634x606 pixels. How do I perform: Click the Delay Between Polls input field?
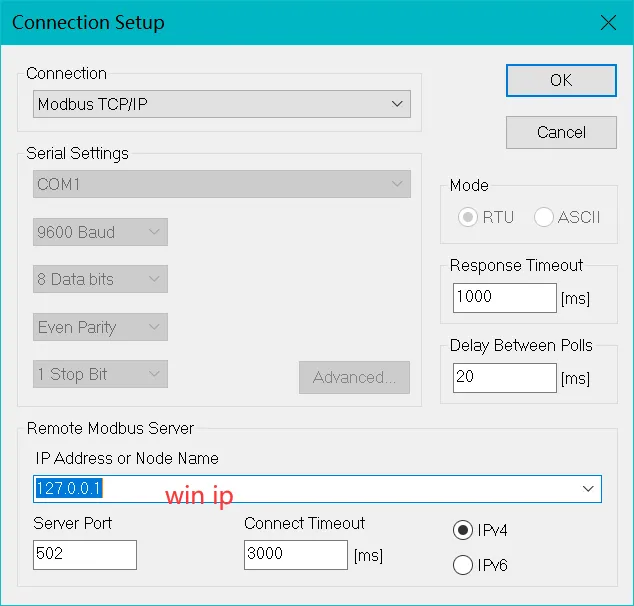[x=505, y=378]
